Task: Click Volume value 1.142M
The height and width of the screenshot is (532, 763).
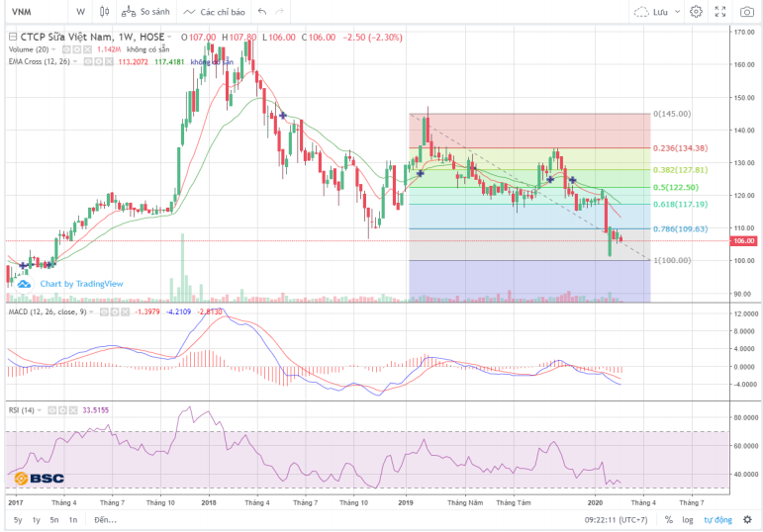Action: [x=109, y=49]
